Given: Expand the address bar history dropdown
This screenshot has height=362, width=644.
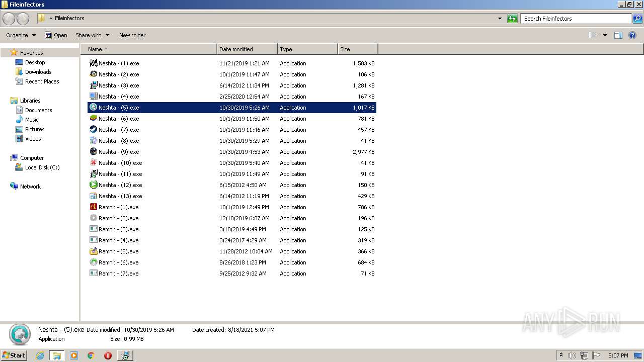Looking at the screenshot, I should [500, 19].
